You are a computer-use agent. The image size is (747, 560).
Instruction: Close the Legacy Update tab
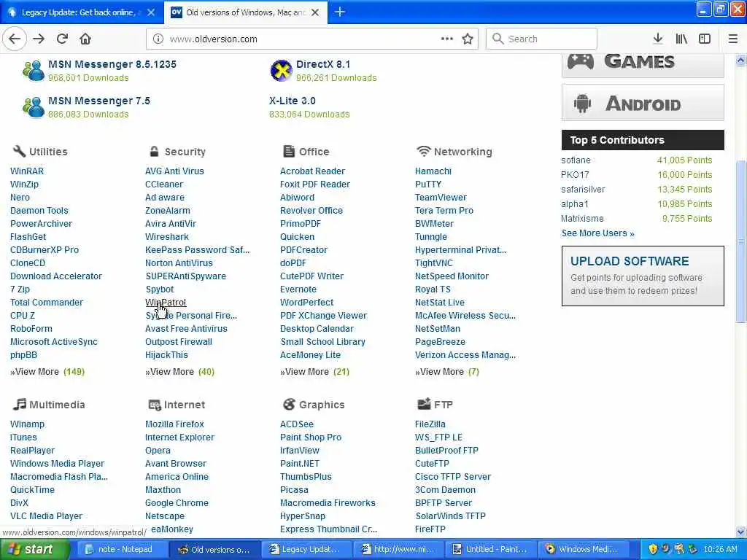tap(151, 12)
